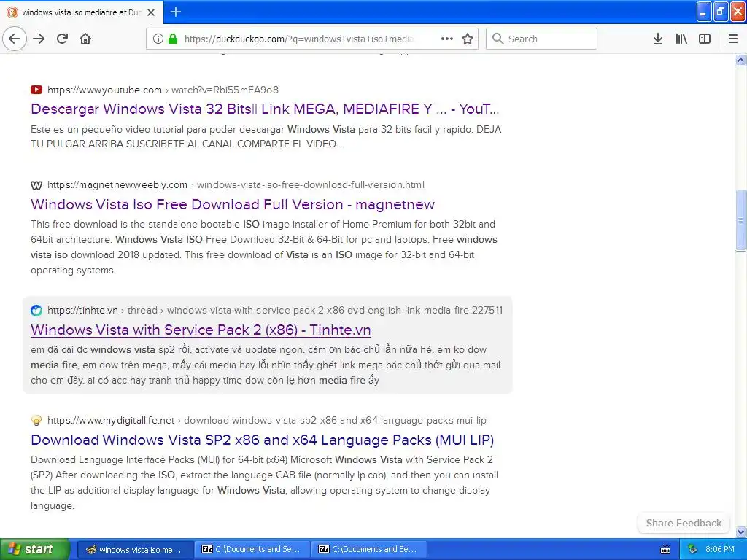Close the DuckDuckGo search tab

(151, 12)
